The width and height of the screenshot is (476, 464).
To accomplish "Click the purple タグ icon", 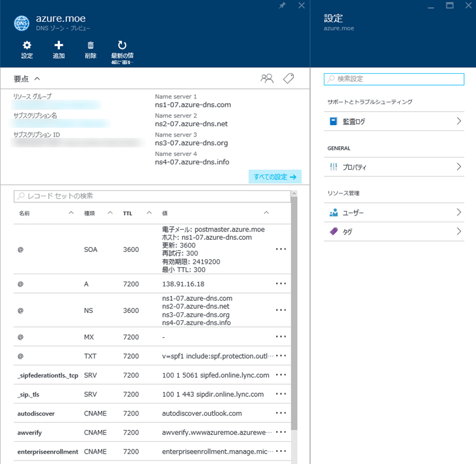I will 333,231.
